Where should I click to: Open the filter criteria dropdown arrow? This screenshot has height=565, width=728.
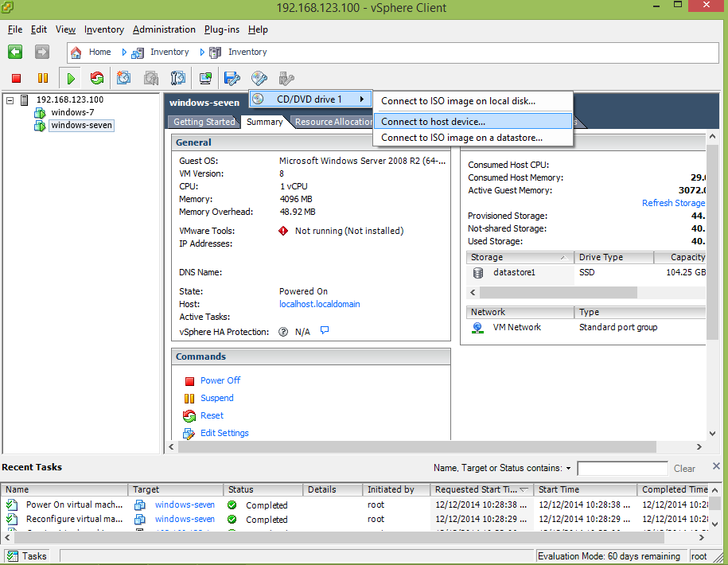568,469
